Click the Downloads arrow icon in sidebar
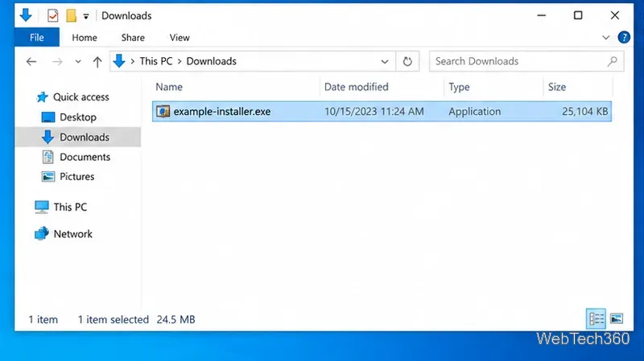Image resolution: width=644 pixels, height=361 pixels. [47, 137]
